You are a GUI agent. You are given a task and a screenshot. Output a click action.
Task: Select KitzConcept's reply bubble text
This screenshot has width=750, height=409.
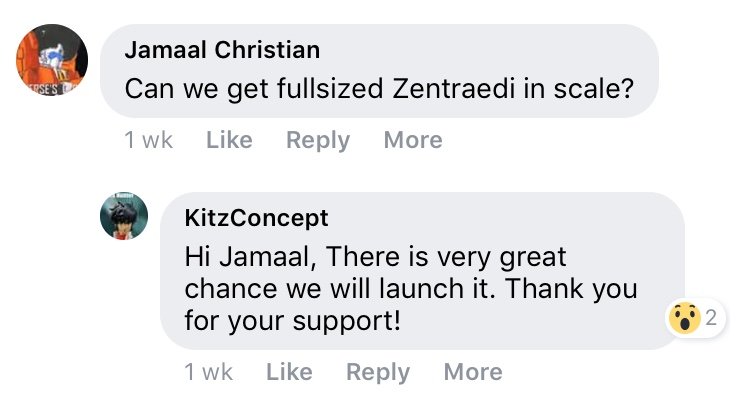point(423,271)
